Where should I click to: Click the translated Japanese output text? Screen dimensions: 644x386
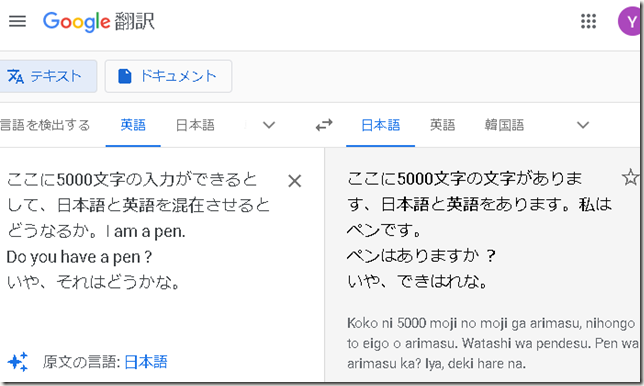pyautogui.click(x=480, y=230)
